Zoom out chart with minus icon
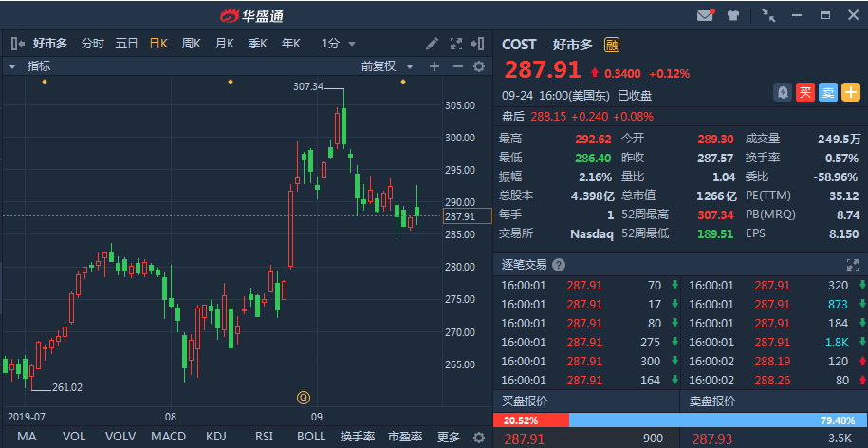This screenshot has width=868, height=448. (x=458, y=66)
